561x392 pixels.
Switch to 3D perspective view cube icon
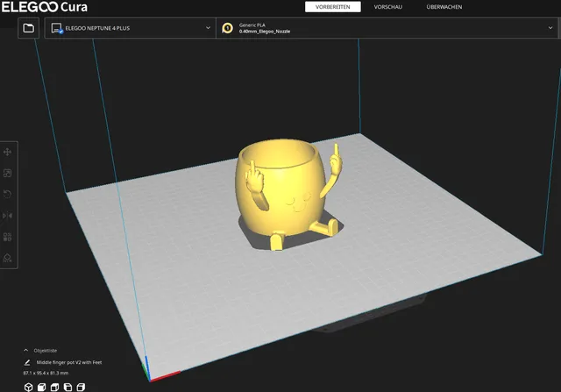click(29, 387)
